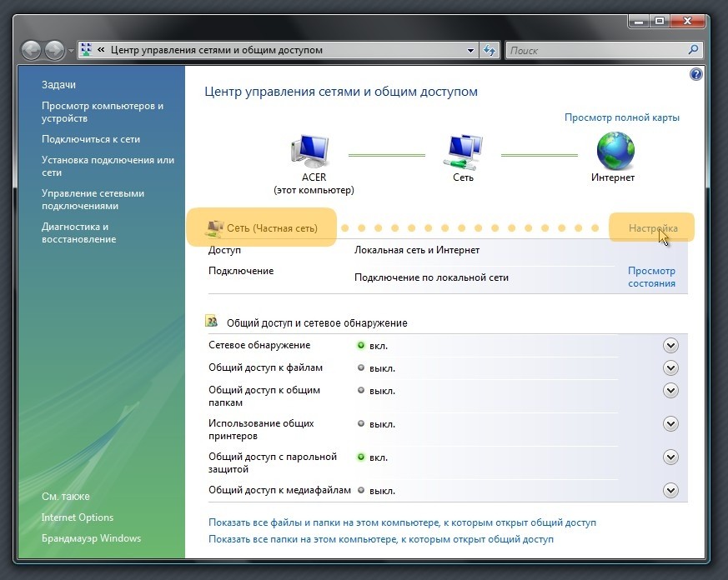The width and height of the screenshot is (728, 580).
Task: Click the Интернет globe icon
Action: [615, 151]
